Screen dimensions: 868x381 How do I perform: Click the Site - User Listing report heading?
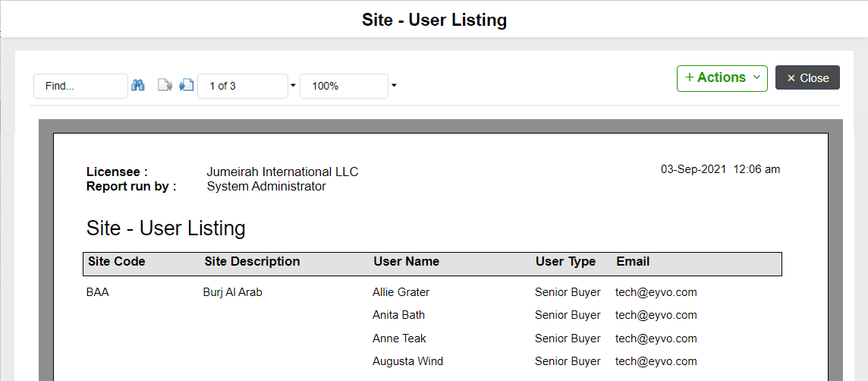click(165, 228)
